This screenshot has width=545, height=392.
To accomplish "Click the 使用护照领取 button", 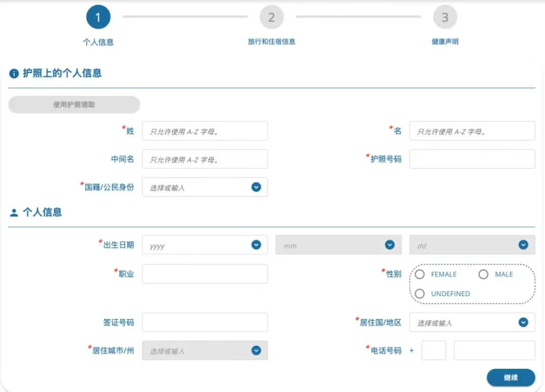I will (x=74, y=105).
